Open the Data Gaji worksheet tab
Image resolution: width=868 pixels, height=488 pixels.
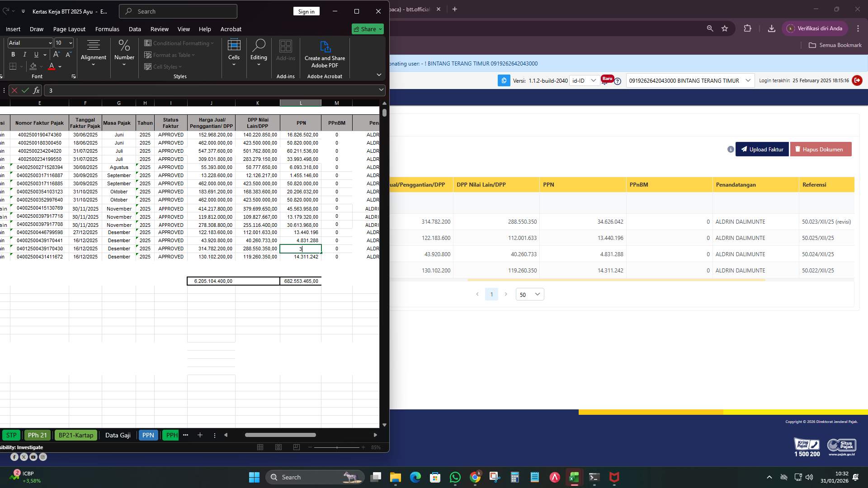tap(118, 435)
